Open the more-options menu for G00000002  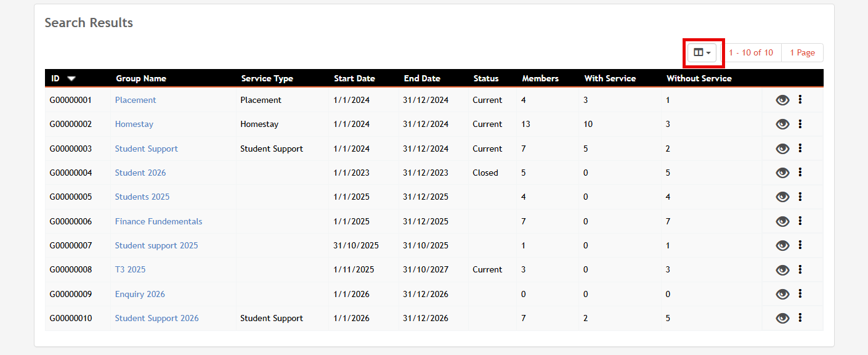coord(800,124)
